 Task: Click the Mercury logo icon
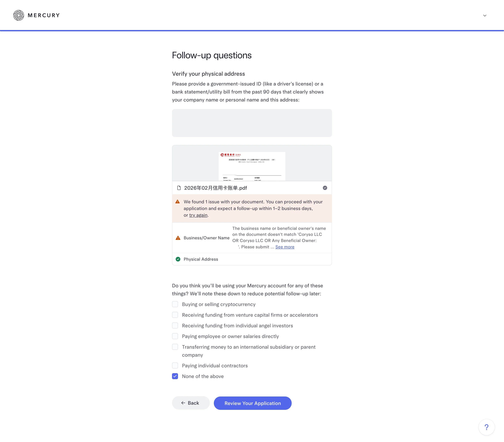coord(18,15)
